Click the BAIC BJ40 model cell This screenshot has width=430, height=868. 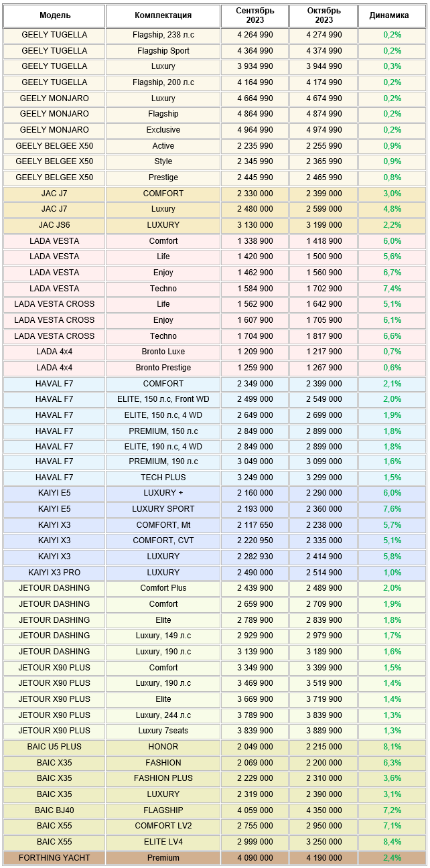coord(54,810)
